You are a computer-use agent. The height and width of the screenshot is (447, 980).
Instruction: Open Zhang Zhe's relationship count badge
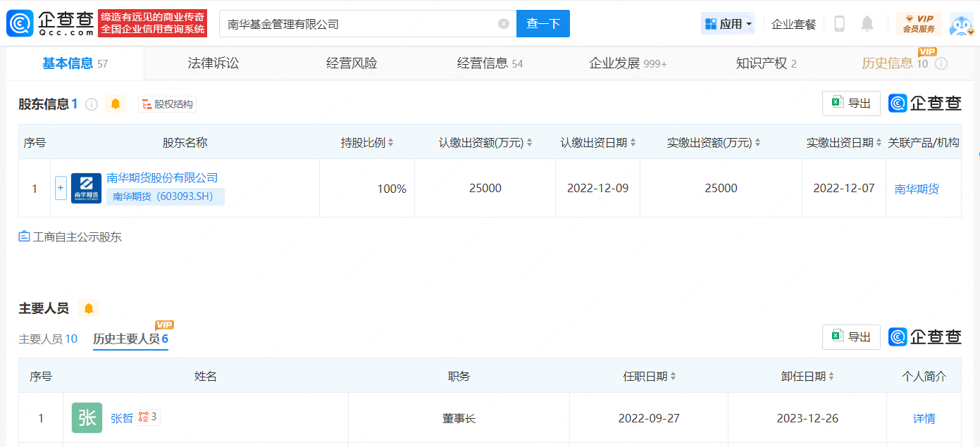click(x=148, y=417)
